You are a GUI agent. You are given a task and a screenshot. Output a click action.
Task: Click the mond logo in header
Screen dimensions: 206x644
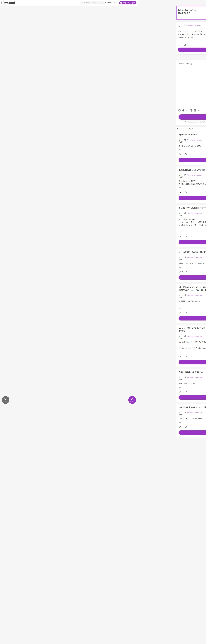[8, 3]
